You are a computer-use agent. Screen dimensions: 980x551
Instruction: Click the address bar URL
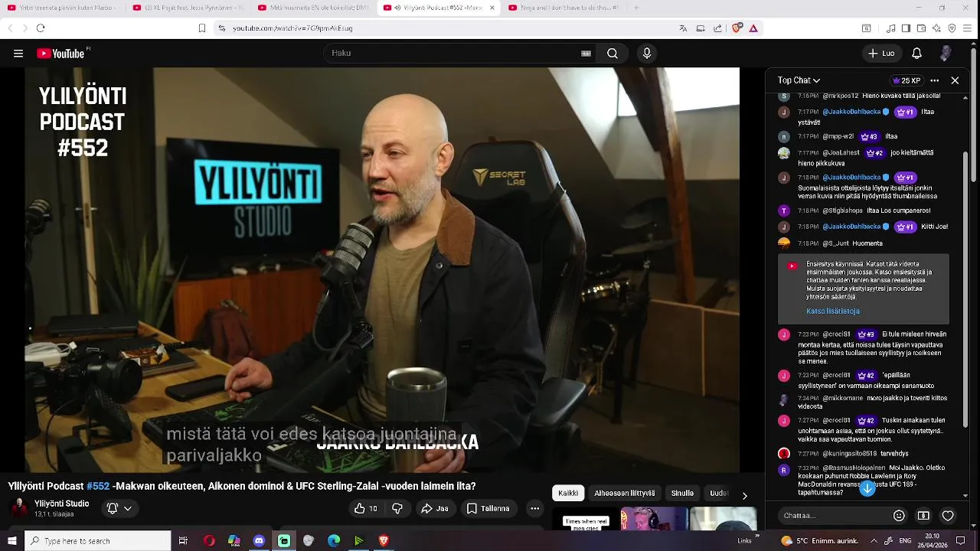point(292,28)
